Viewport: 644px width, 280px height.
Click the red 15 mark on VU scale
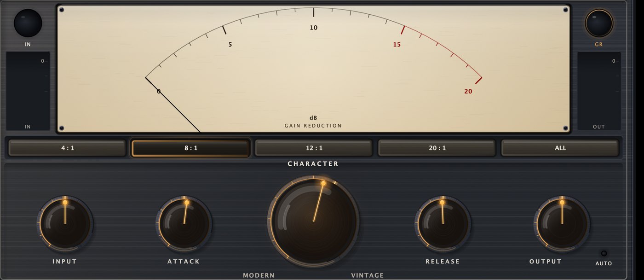(x=397, y=45)
